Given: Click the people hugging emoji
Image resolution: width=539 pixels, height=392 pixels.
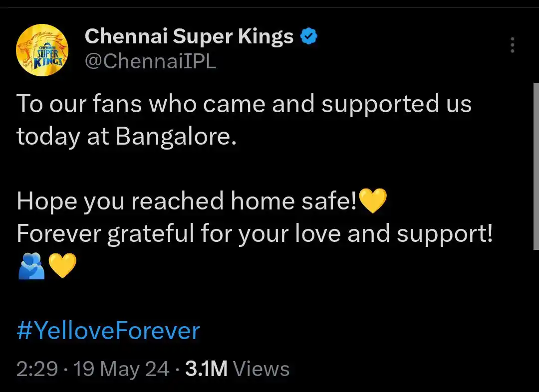Looking at the screenshot, I should (x=31, y=266).
